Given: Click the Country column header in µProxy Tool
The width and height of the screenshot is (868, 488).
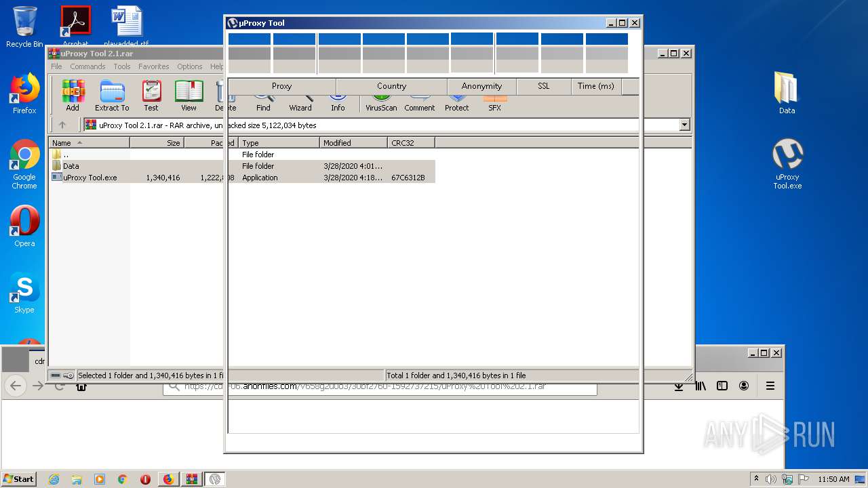Looking at the screenshot, I should [391, 86].
